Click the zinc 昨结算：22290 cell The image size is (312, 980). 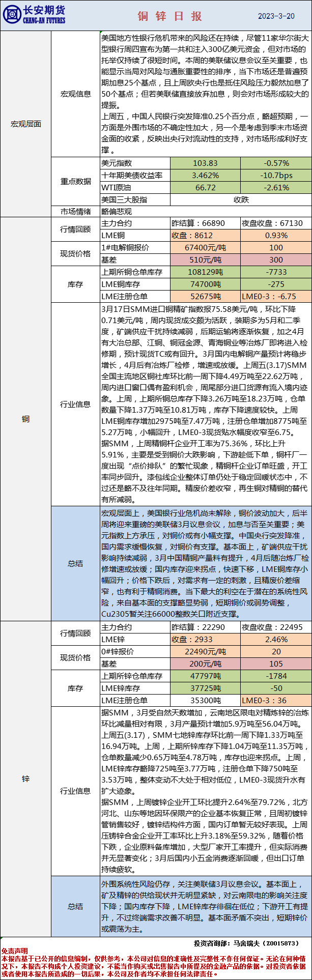(205, 627)
